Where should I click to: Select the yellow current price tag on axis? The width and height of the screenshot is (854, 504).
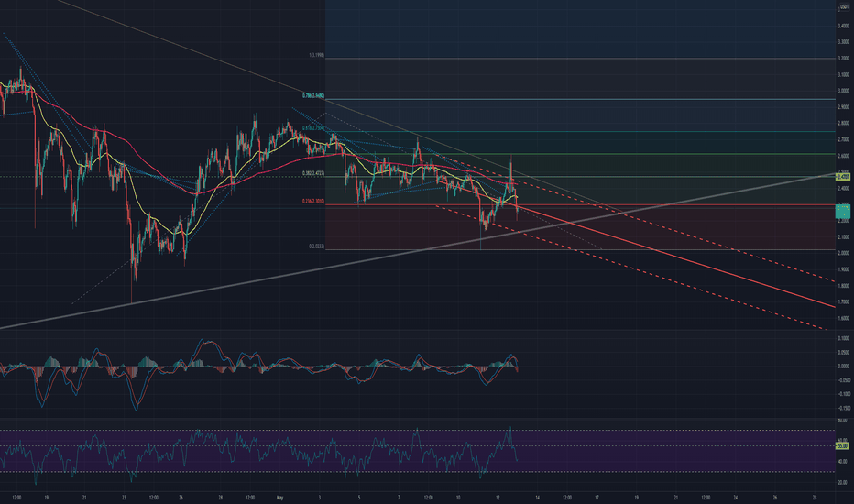[843, 177]
